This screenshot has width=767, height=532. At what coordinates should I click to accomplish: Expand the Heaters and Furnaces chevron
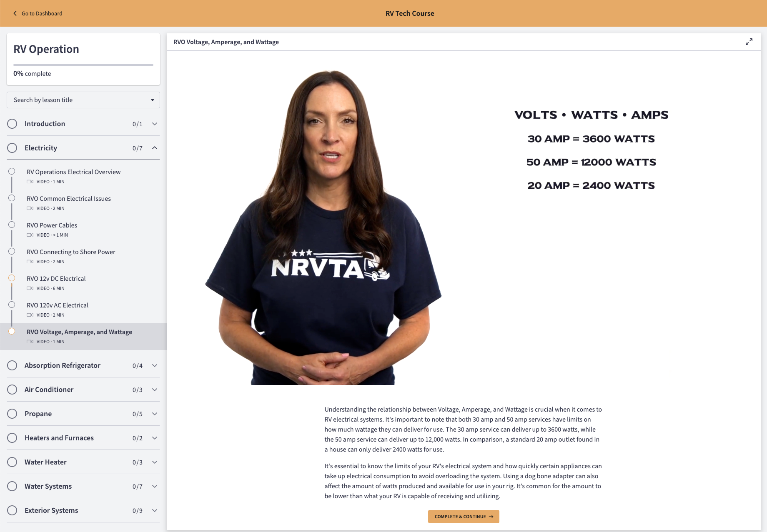click(155, 438)
